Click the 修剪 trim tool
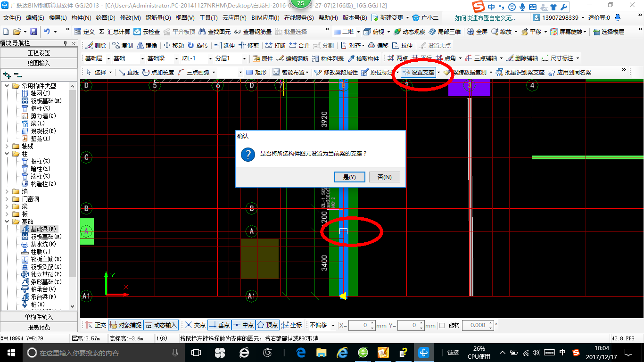This screenshot has height=362, width=644. (x=248, y=46)
